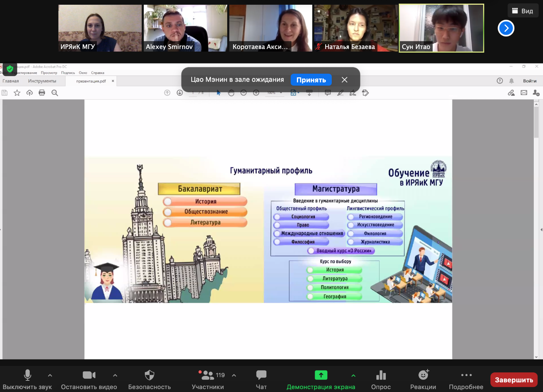Expand video options arrow beside camera
Screen dimensions: 543x392
coord(115,375)
